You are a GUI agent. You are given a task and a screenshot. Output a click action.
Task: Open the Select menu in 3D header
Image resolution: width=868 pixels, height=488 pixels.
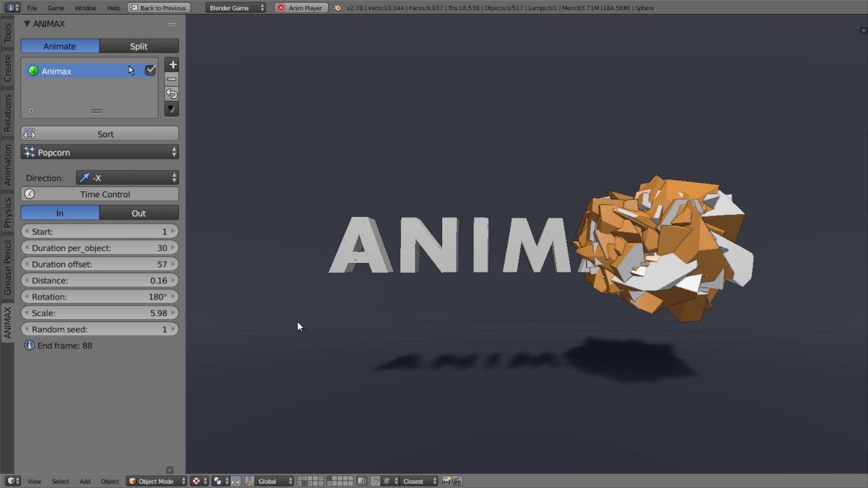(60, 481)
